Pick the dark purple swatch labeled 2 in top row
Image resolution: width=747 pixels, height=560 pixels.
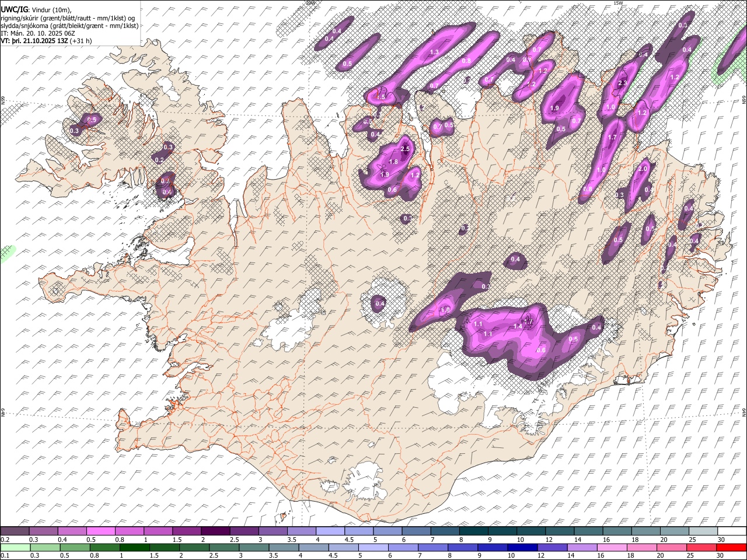(215, 531)
